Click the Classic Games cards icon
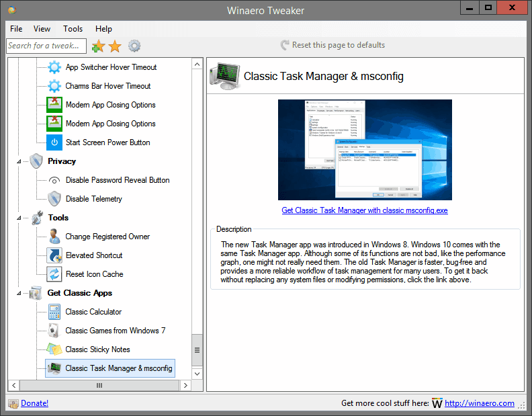Image resolution: width=532 pixels, height=416 pixels. 54,331
